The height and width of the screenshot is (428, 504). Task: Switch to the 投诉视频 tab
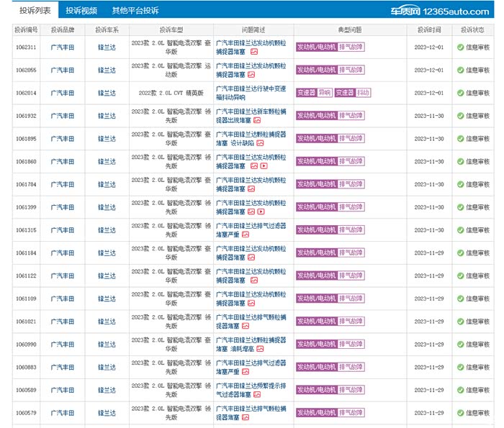tap(81, 11)
